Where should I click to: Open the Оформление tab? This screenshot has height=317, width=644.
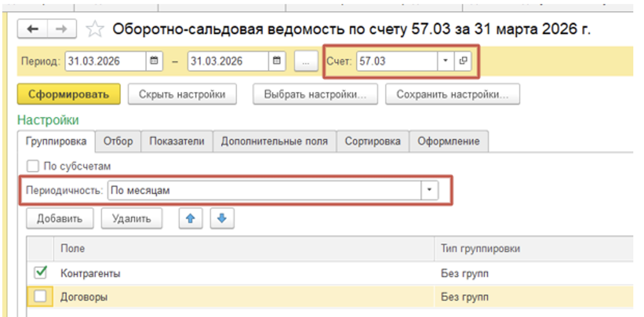pos(449,141)
